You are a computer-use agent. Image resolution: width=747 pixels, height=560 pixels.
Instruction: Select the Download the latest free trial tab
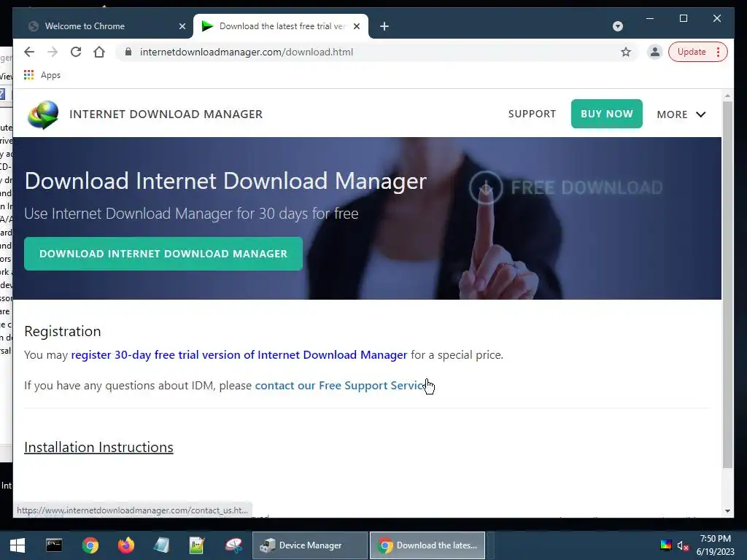tap(281, 26)
